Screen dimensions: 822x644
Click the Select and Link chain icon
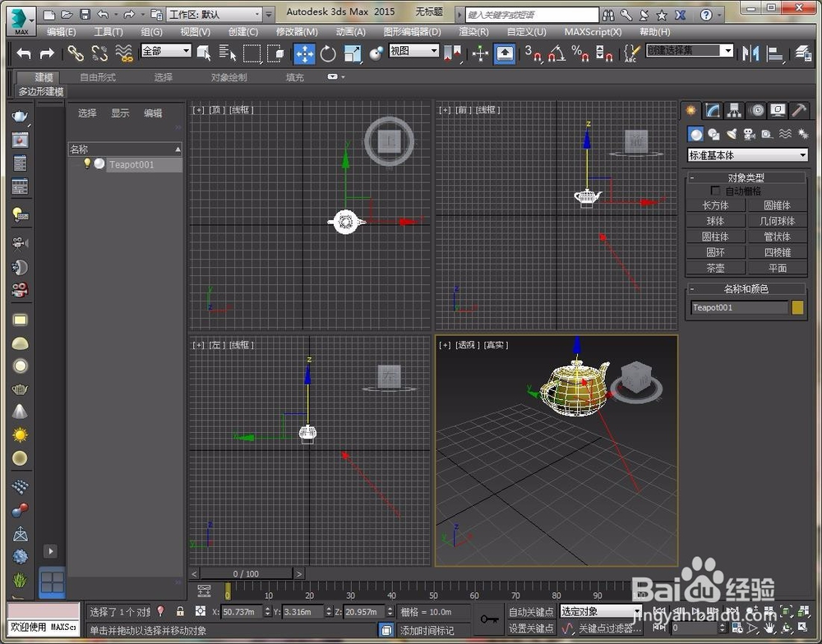click(76, 53)
